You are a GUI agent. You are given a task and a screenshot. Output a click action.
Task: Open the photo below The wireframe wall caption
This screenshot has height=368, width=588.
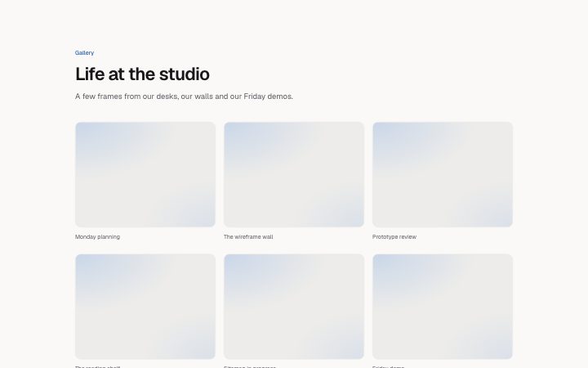[x=294, y=307]
